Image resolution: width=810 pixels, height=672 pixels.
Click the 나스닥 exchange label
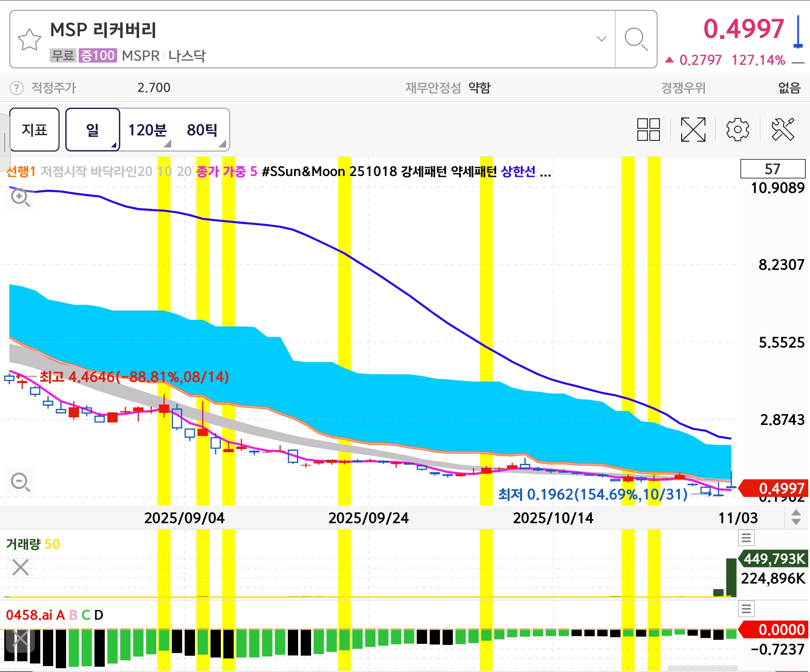(x=187, y=55)
